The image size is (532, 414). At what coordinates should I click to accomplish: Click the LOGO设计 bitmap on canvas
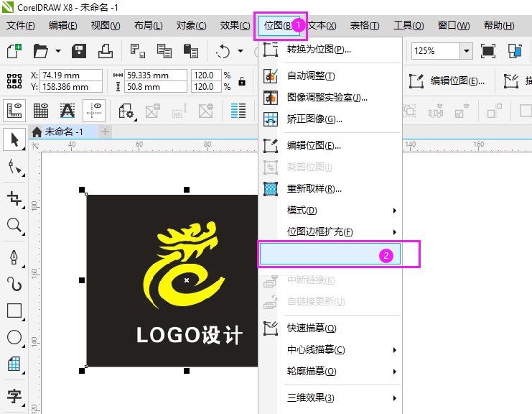click(172, 280)
